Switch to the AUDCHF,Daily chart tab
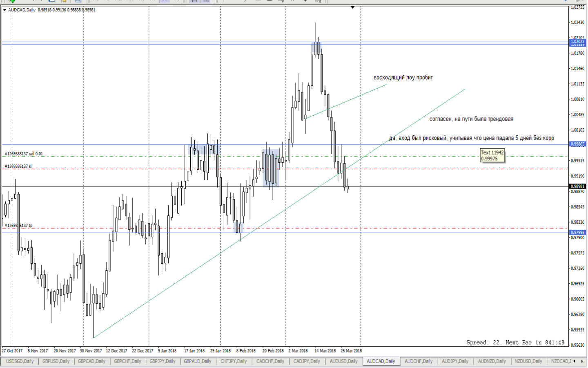588x368 pixels. pyautogui.click(x=419, y=361)
